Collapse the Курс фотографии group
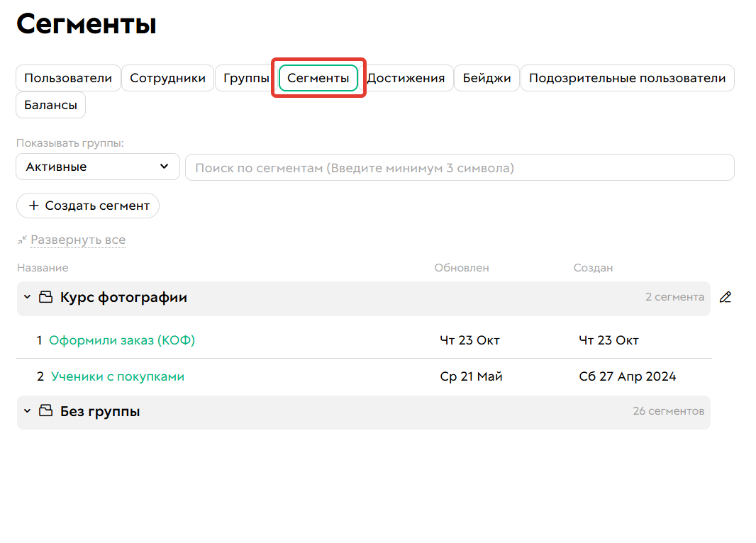The width and height of the screenshot is (756, 543). [27, 298]
